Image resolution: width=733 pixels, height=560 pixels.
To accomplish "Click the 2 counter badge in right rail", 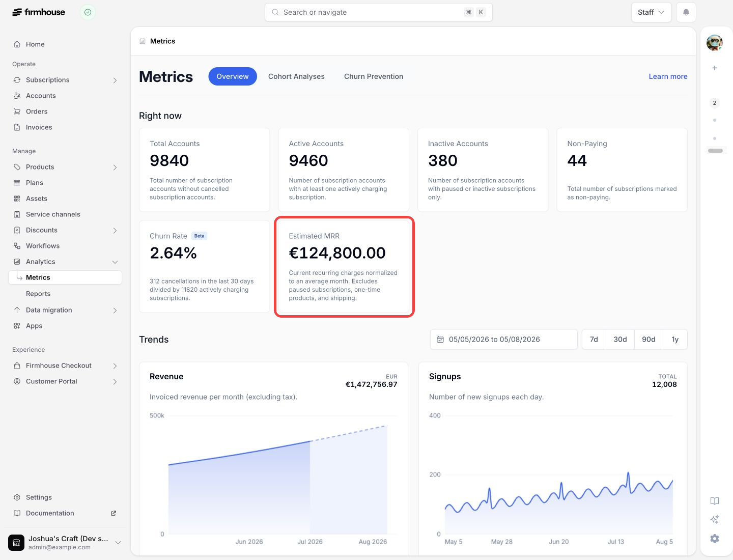I will coord(715,103).
